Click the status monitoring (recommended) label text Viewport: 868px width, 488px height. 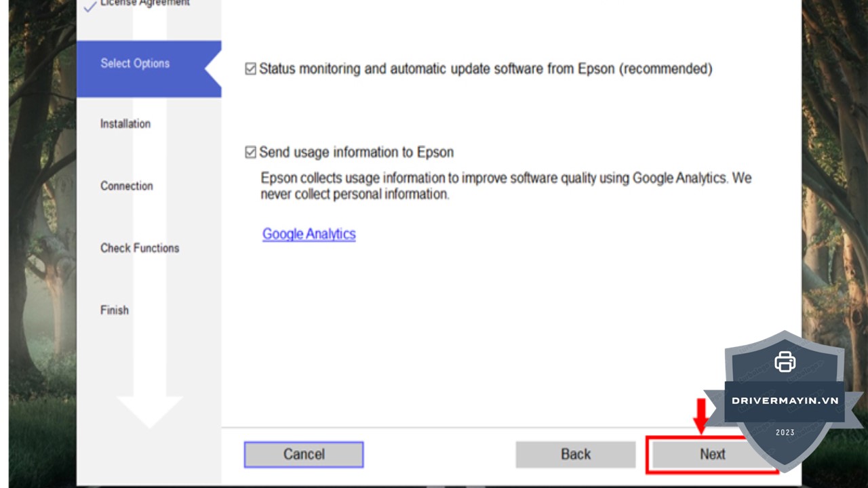tap(486, 69)
